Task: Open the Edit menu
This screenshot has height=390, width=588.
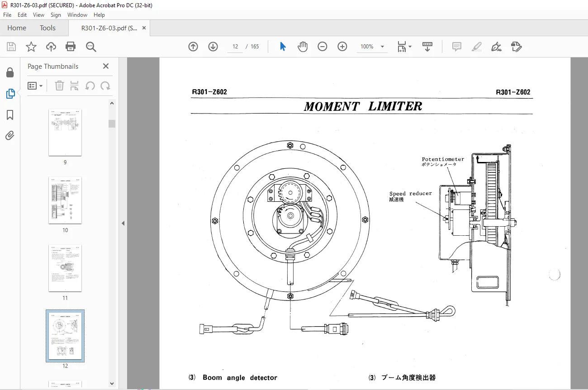Action: [22, 15]
